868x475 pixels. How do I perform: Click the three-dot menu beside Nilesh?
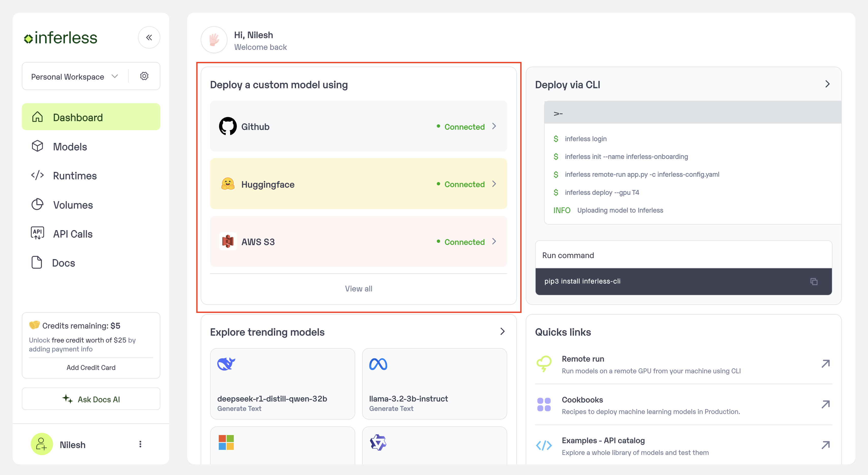click(140, 444)
